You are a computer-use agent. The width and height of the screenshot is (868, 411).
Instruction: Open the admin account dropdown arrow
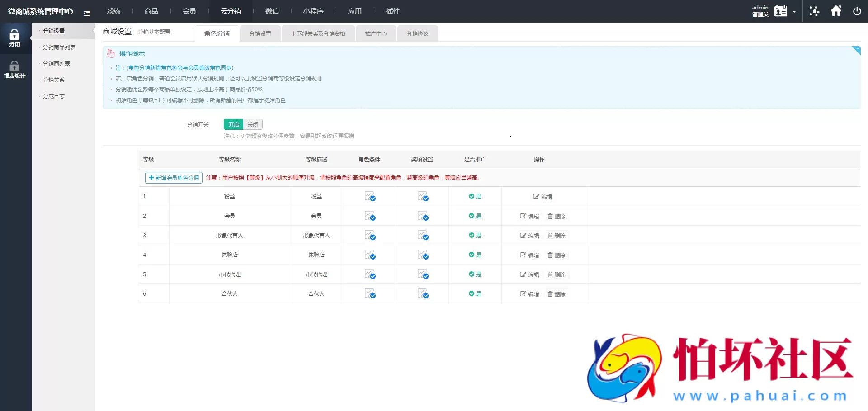tap(794, 12)
